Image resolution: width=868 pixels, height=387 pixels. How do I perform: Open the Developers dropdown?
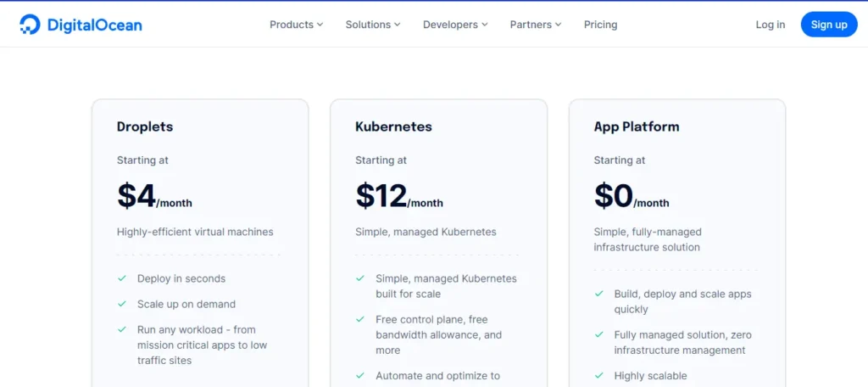click(x=455, y=25)
